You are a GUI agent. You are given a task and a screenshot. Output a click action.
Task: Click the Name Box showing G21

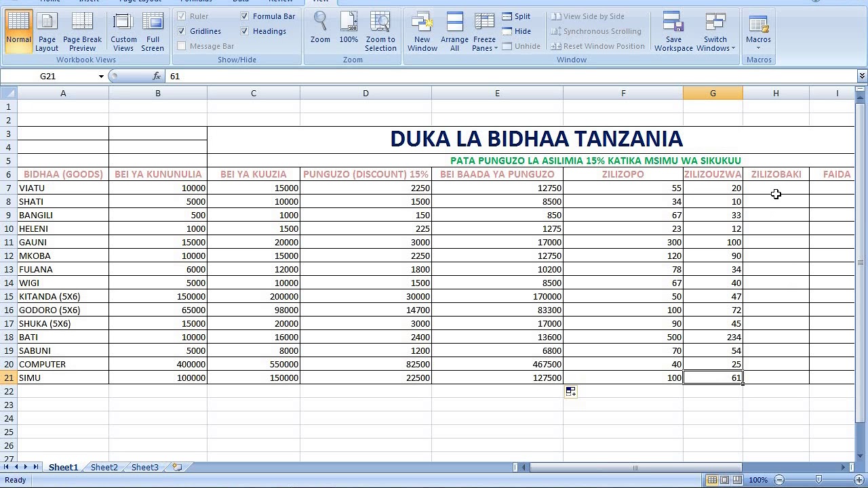coord(47,76)
